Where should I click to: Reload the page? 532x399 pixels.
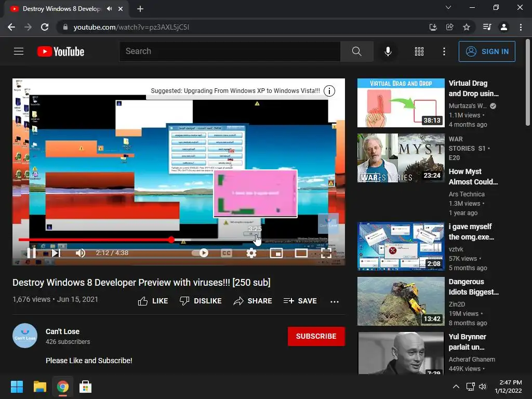(45, 27)
